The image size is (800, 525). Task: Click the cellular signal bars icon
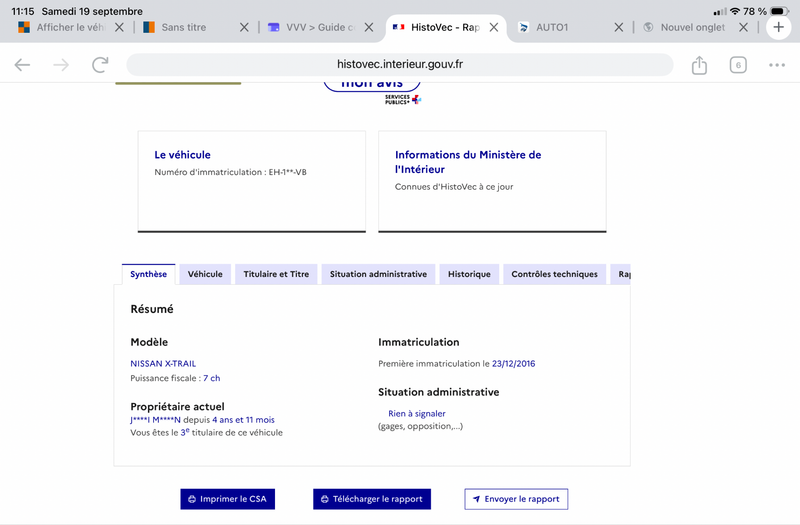(x=720, y=11)
